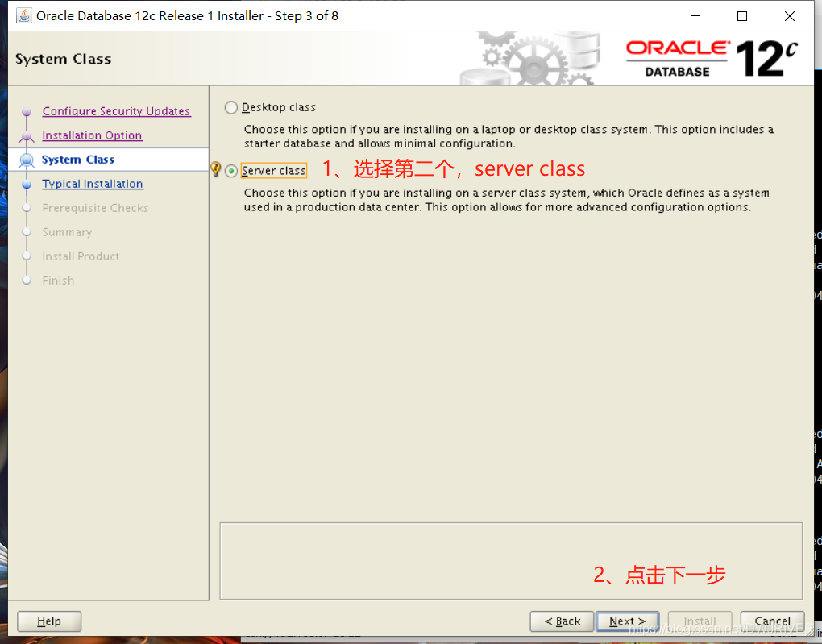Click the Server class description text
Screen dimensions: 822x644
(x=506, y=200)
